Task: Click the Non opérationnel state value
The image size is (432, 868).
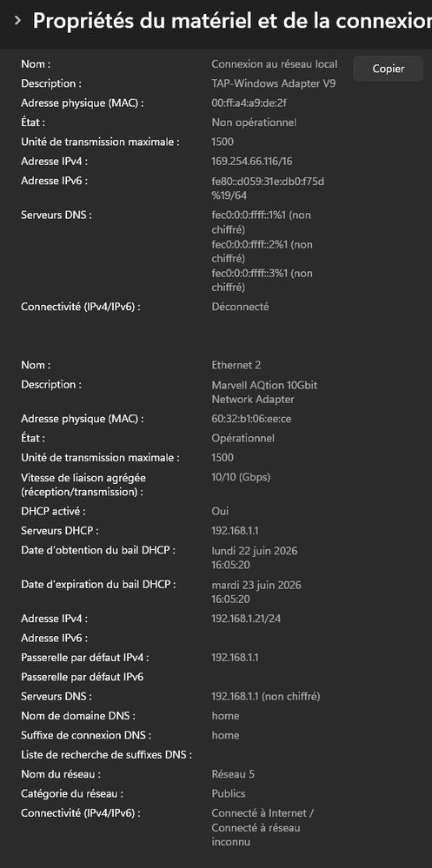Action: point(254,123)
